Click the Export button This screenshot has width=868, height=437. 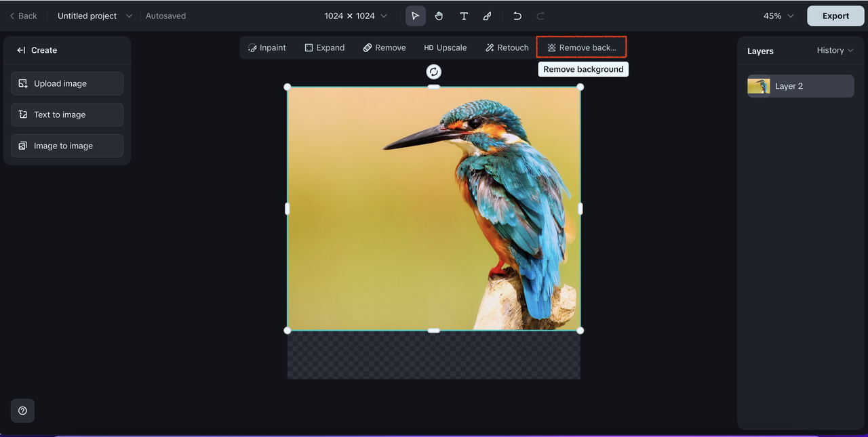point(835,16)
